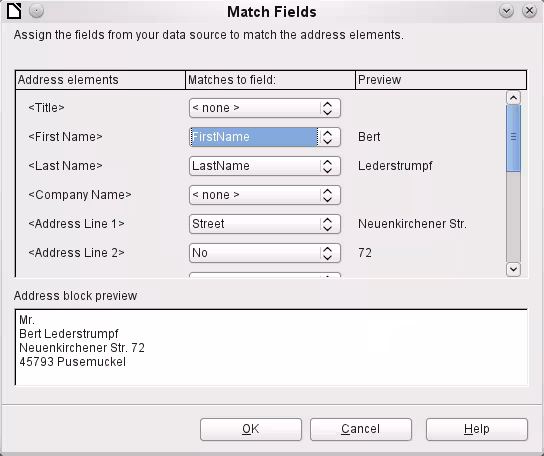Click the Address block preview label
Image resolution: width=544 pixels, height=456 pixels.
click(75, 296)
